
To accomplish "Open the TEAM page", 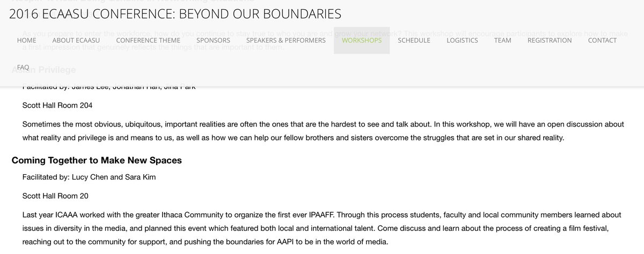I will [x=503, y=40].
